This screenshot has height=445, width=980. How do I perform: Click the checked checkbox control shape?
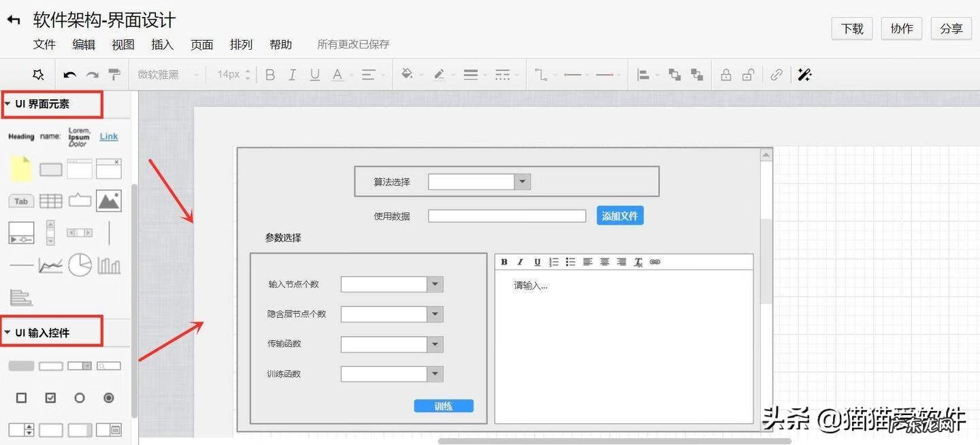[x=50, y=397]
